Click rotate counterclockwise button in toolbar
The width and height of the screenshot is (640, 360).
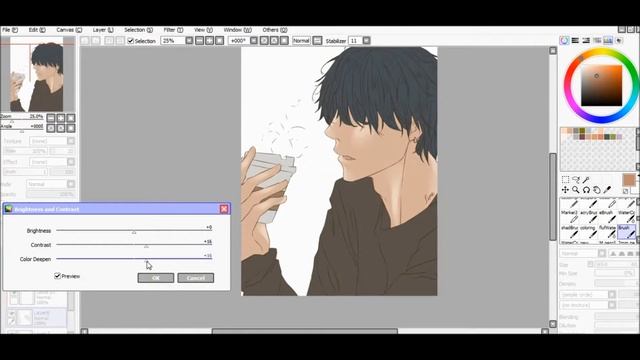point(264,40)
